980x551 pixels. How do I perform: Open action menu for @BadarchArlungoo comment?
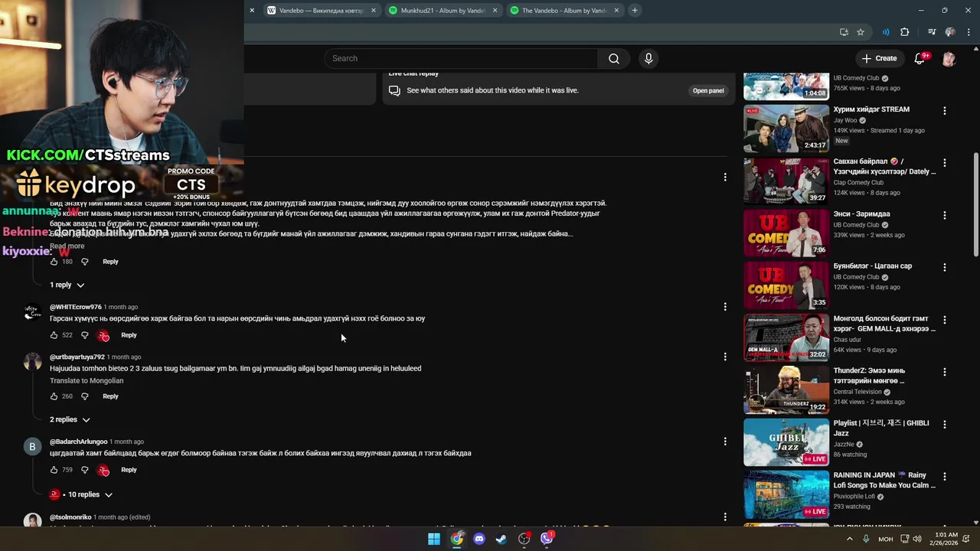[725, 442]
